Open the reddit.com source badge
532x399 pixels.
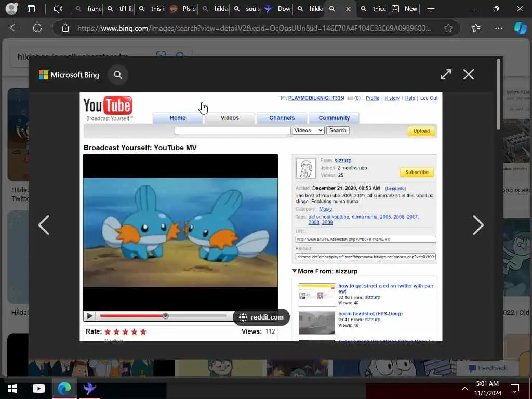[x=261, y=317]
